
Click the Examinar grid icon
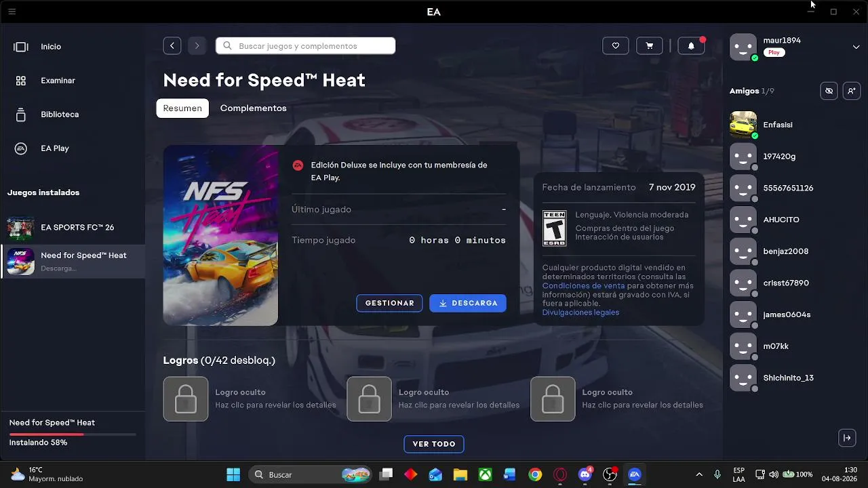coord(21,81)
